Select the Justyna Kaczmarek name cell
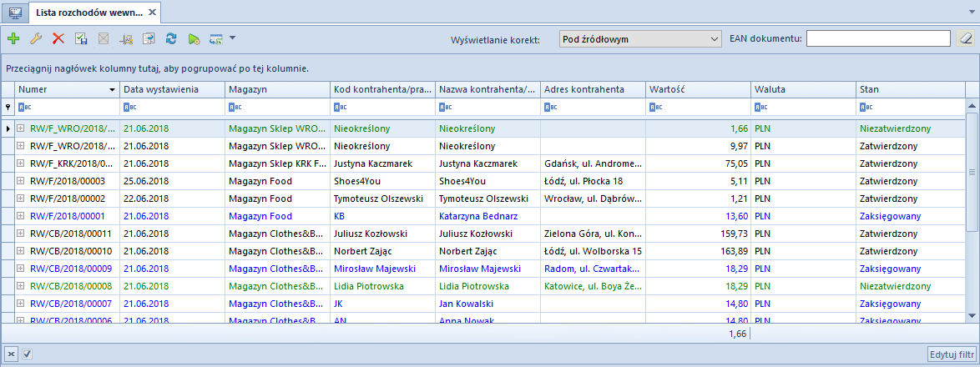This screenshot has width=980, height=367. (x=487, y=163)
